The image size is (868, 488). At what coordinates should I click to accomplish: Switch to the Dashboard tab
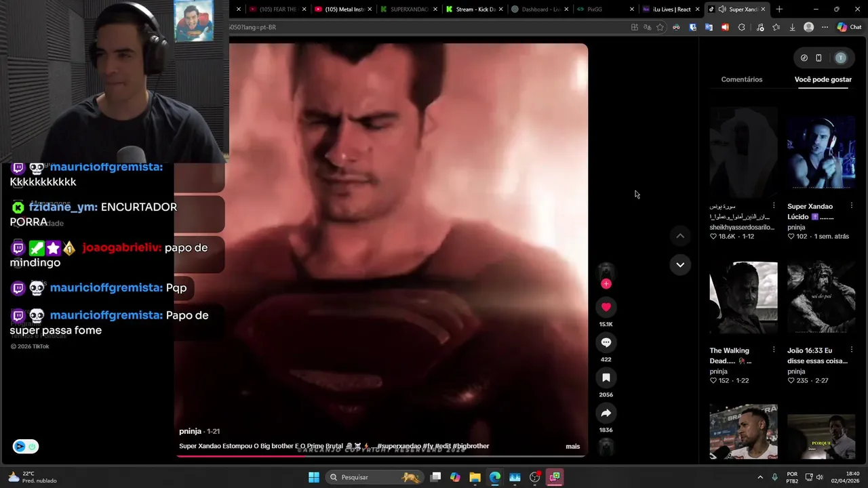(x=540, y=9)
